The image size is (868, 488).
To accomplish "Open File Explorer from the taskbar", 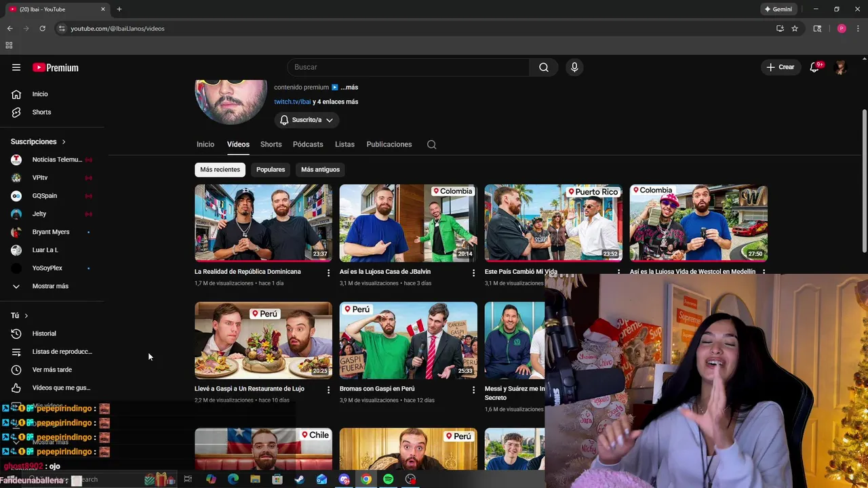I will (255, 479).
